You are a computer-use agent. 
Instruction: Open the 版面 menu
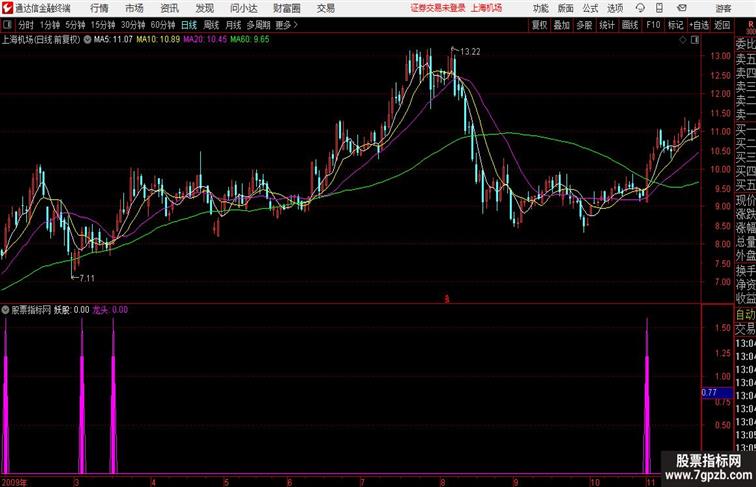(x=566, y=8)
